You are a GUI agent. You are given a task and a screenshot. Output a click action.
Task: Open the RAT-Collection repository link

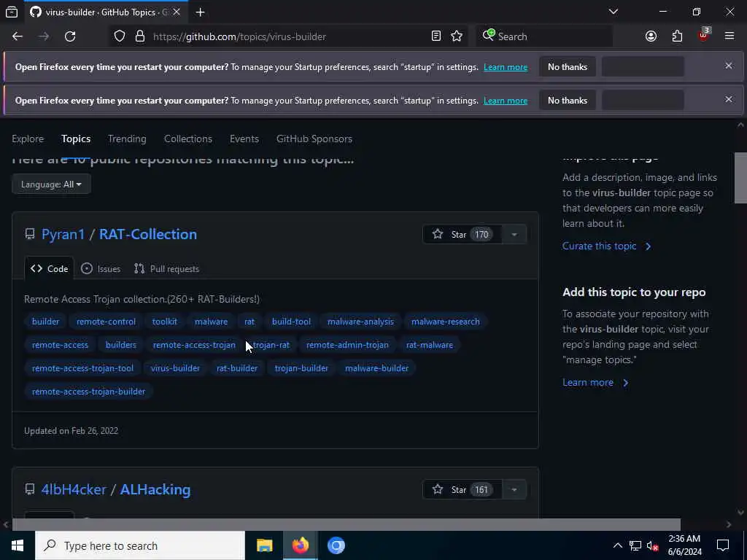click(x=147, y=234)
